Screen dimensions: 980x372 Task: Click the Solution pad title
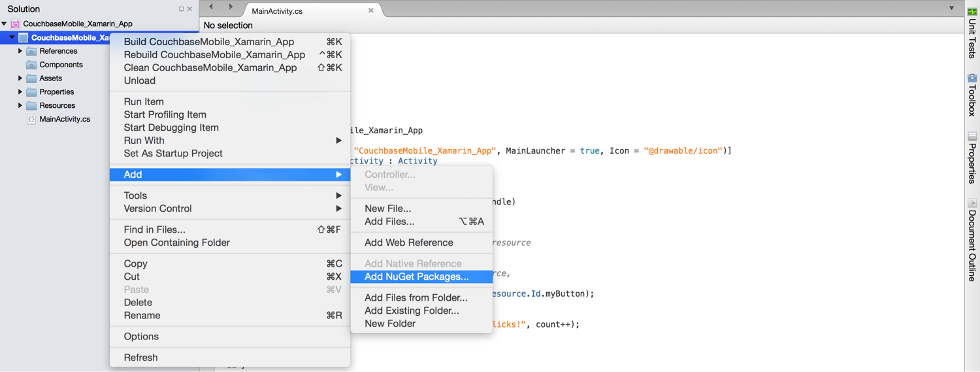coord(24,9)
